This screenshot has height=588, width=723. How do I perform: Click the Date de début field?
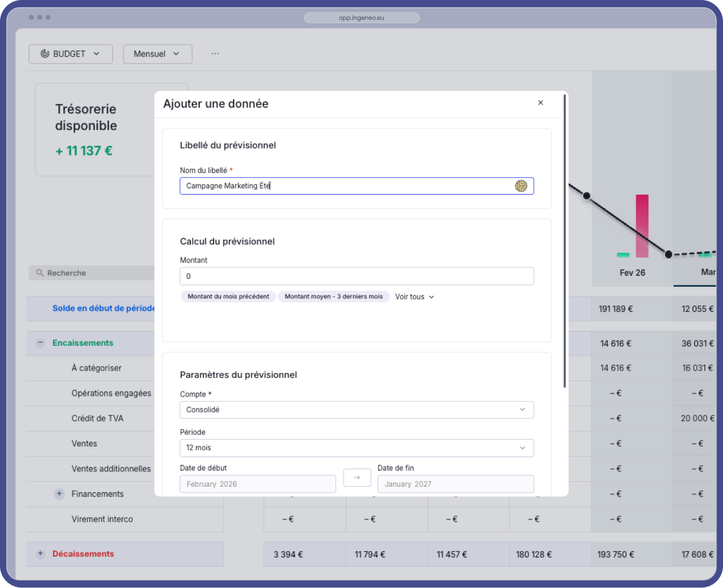coord(258,484)
